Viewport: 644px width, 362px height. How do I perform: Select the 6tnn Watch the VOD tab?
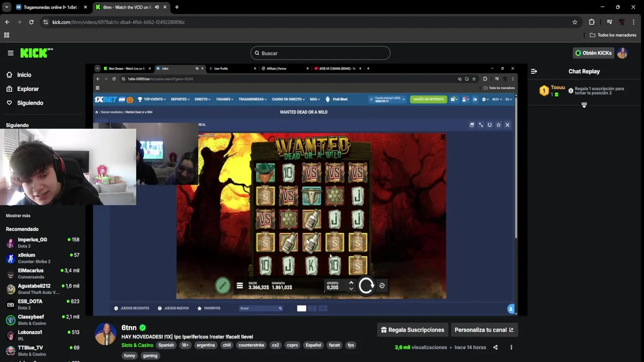tap(127, 7)
